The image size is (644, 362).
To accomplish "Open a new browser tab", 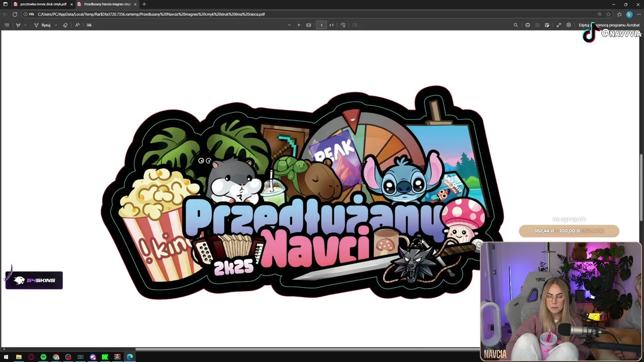I will pyautogui.click(x=144, y=4).
